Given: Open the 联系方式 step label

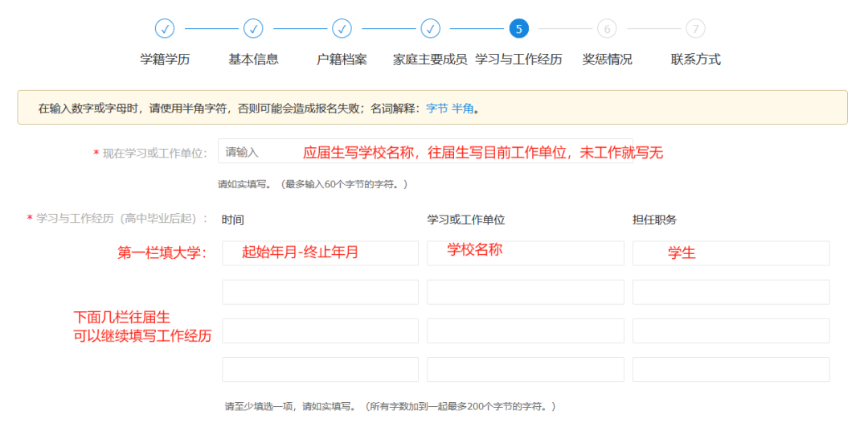Looking at the screenshot, I should (695, 60).
